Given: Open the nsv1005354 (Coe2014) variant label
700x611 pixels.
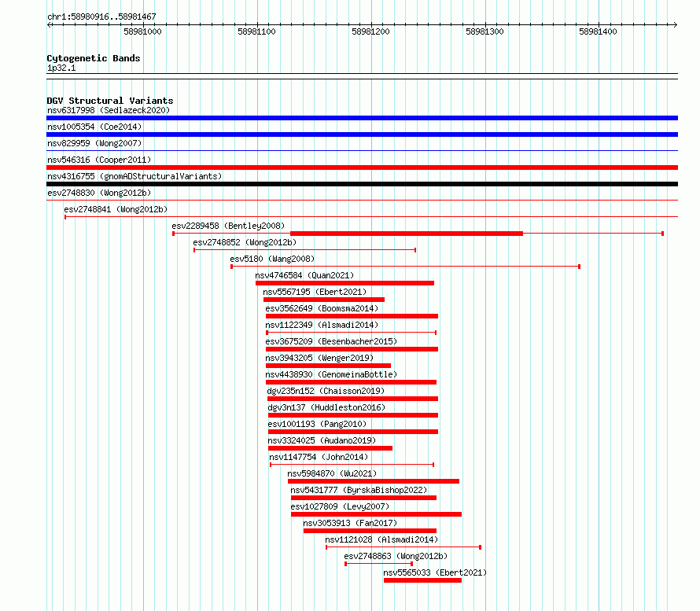Looking at the screenshot, I should 94,127.
